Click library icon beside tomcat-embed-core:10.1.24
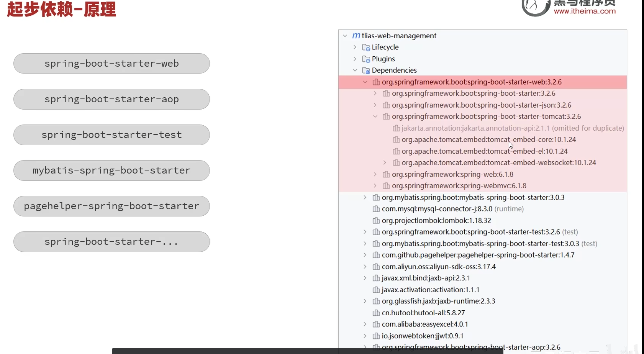This screenshot has height=354, width=644. (396, 140)
